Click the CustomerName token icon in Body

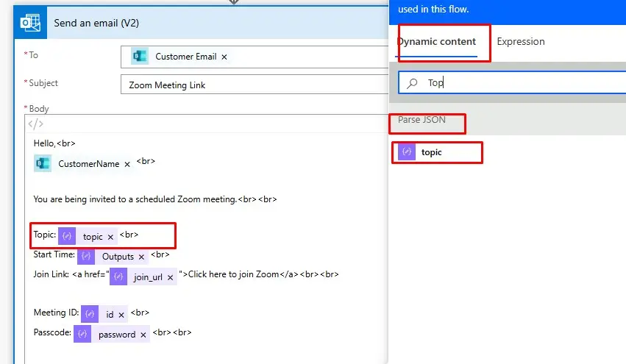(43, 164)
